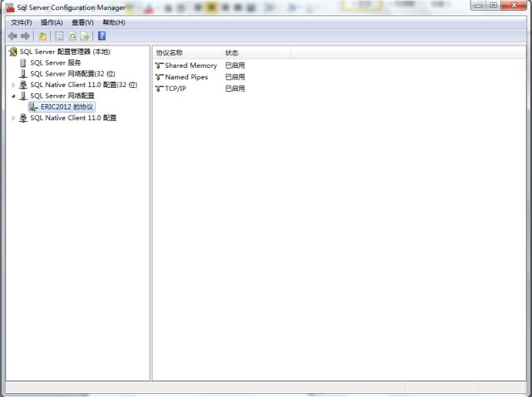Click the Forward arrow toolbar icon

(25, 36)
